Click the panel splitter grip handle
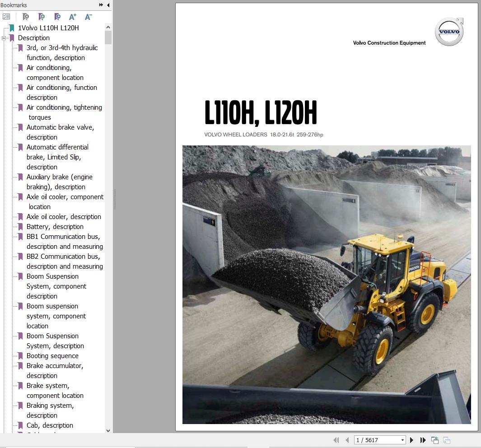 click(x=115, y=199)
